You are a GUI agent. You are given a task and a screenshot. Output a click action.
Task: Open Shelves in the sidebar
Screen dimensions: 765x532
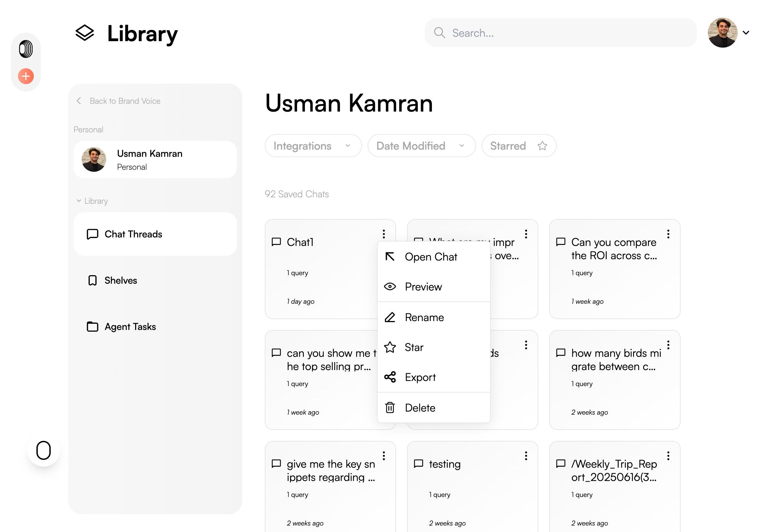(120, 280)
